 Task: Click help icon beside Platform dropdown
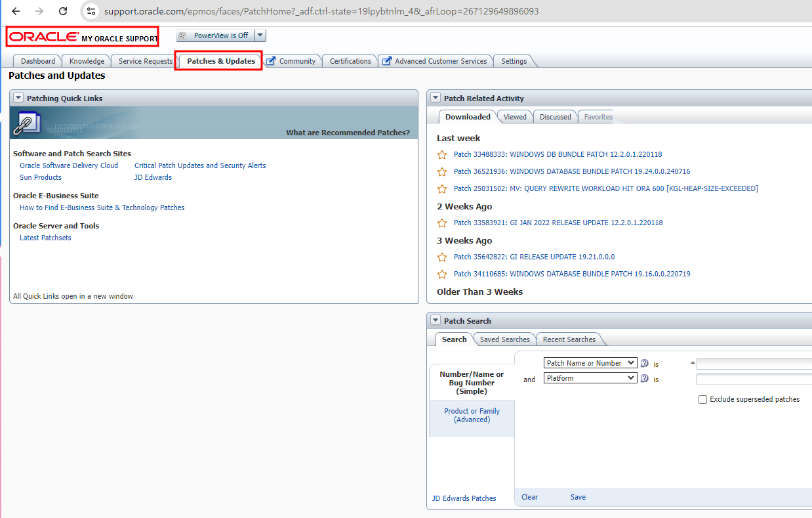(644, 378)
